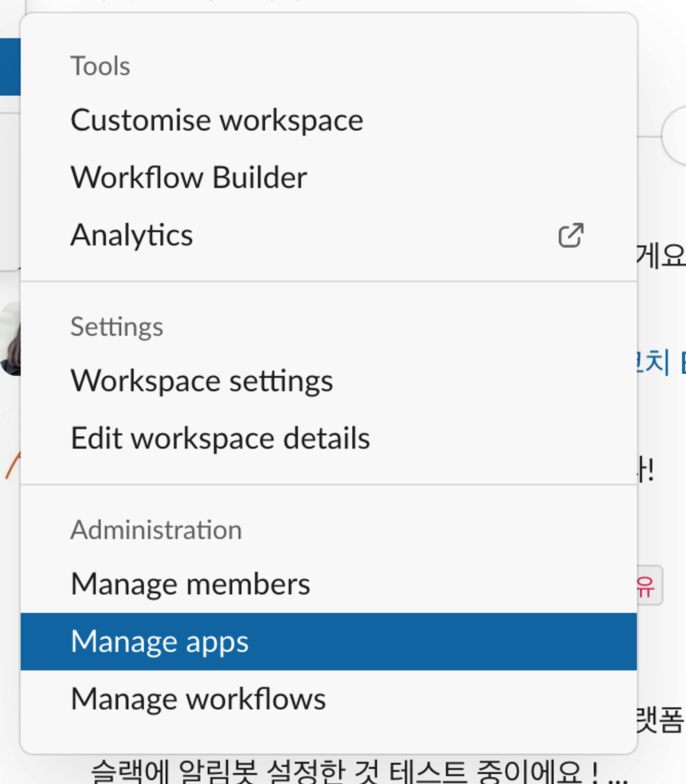Open Workspace settings
686x784 pixels.
(202, 381)
